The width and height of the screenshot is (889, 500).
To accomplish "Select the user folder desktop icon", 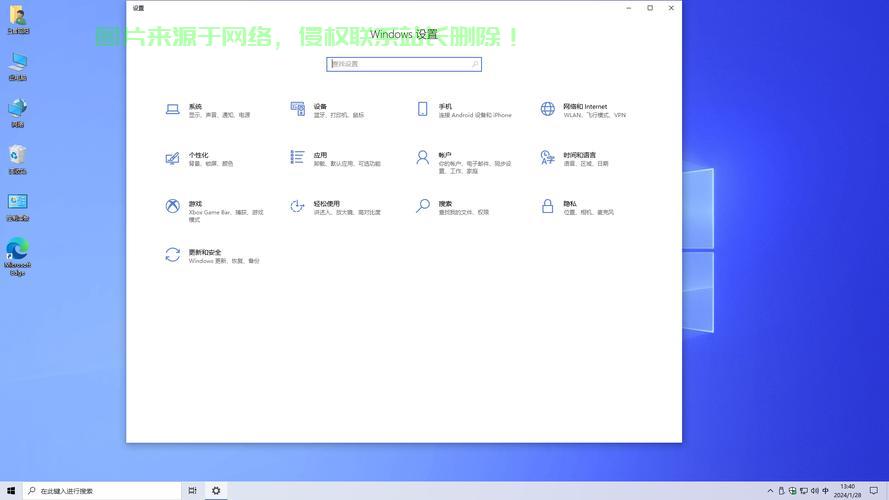I will 18,20.
